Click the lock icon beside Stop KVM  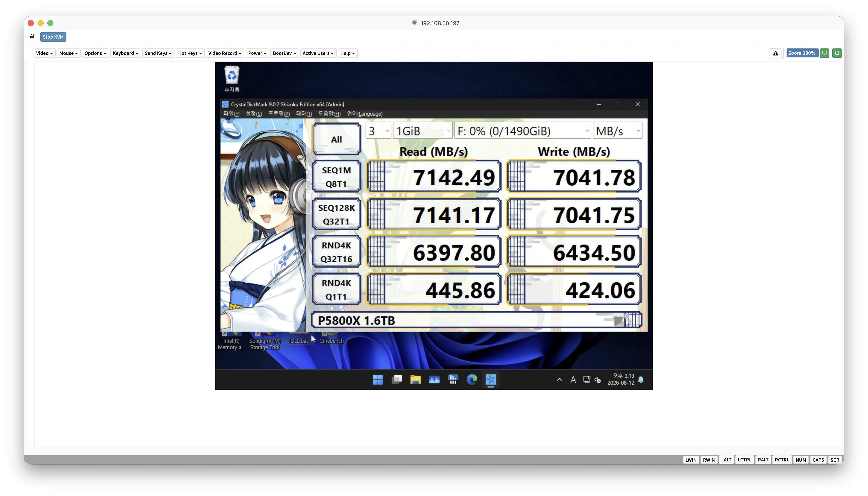[x=32, y=36]
